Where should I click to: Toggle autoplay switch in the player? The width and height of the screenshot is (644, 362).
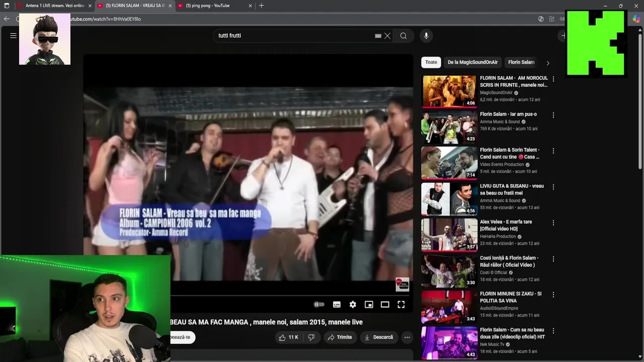(319, 304)
